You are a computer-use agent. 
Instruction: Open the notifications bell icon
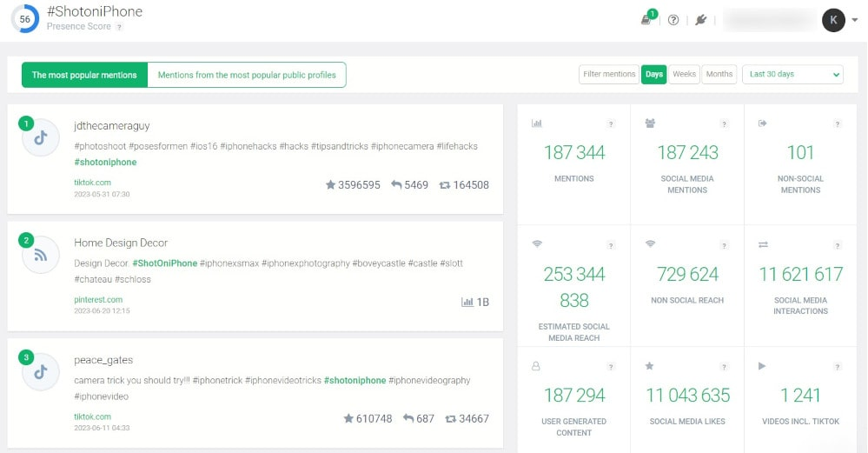(x=646, y=20)
